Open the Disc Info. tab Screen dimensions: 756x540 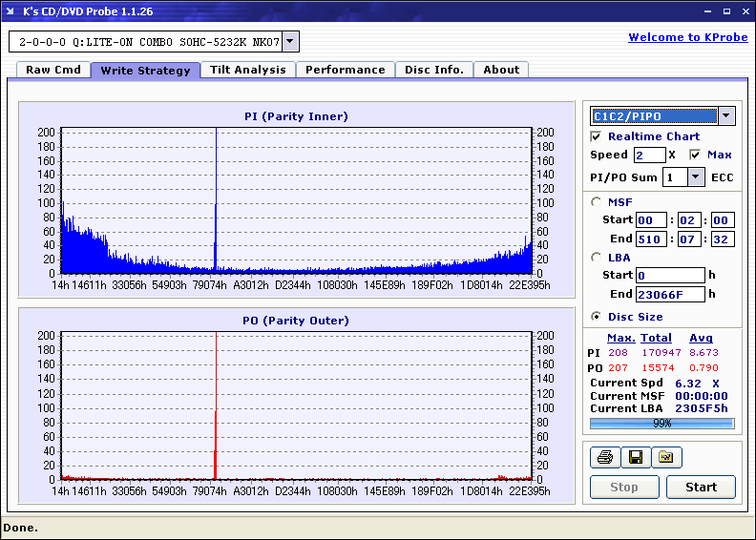(x=433, y=70)
